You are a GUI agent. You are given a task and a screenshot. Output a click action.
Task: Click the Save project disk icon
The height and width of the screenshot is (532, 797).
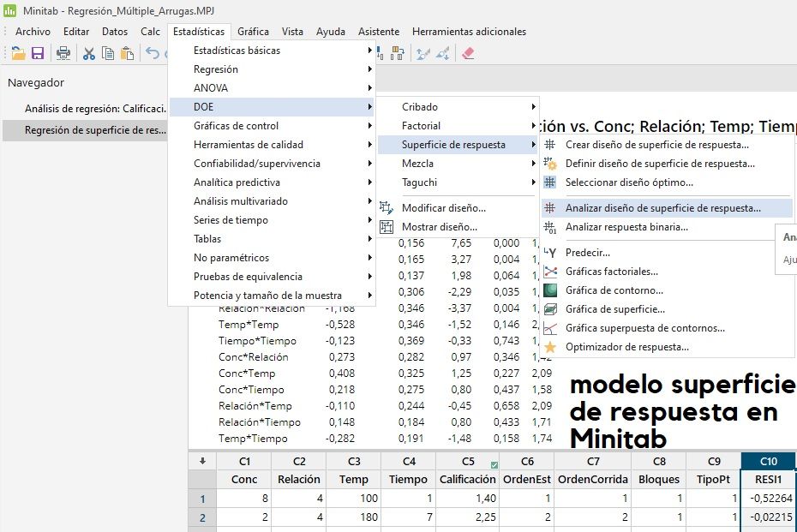coord(38,53)
